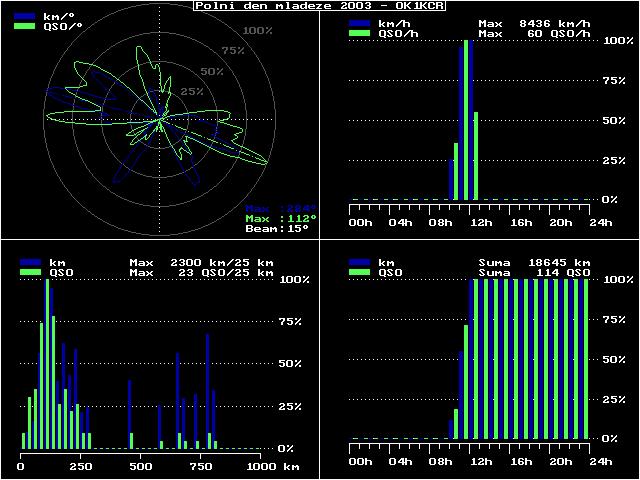
Task: Click the 08h label on the hourly chart axis
Action: coord(440,222)
